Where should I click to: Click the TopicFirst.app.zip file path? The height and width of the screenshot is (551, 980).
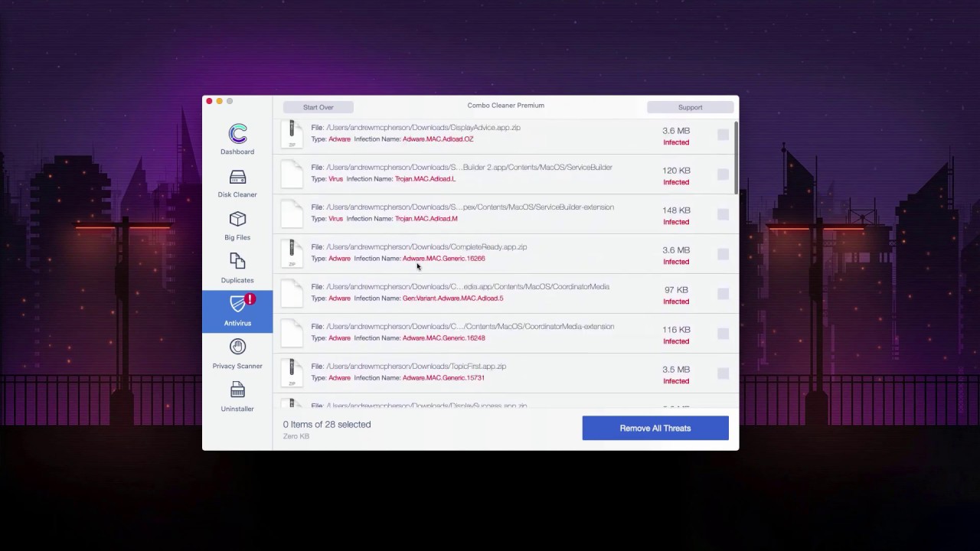point(416,367)
